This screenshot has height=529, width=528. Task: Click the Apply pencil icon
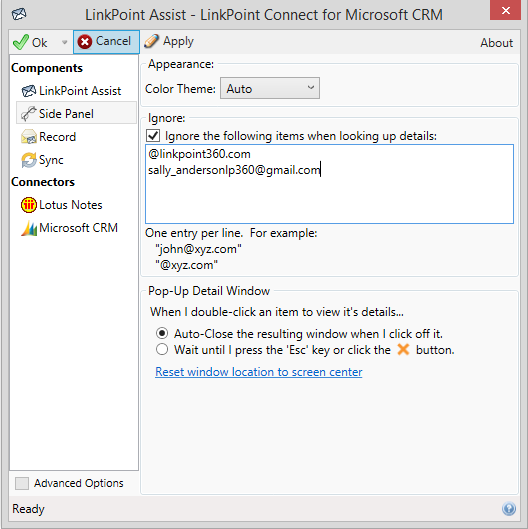151,41
